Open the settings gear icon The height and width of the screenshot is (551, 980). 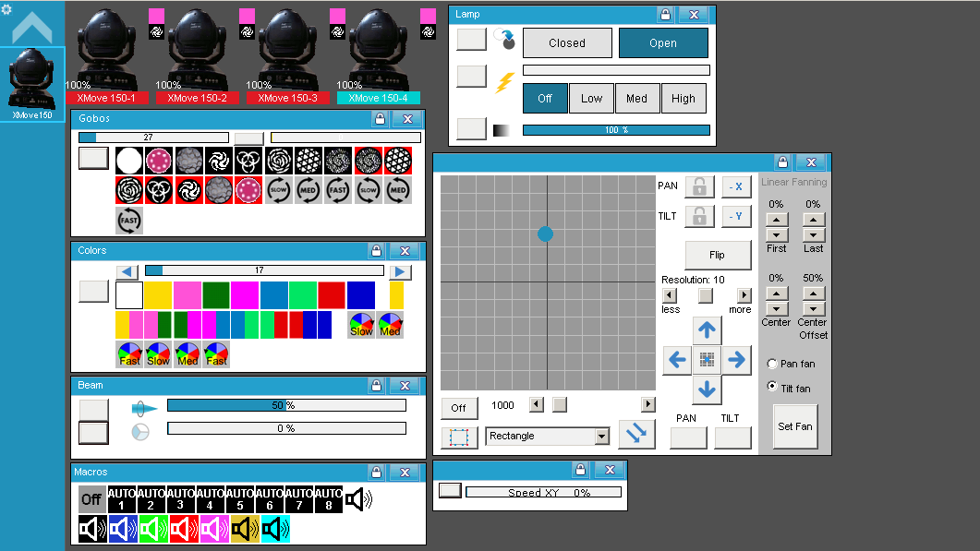click(x=6, y=9)
